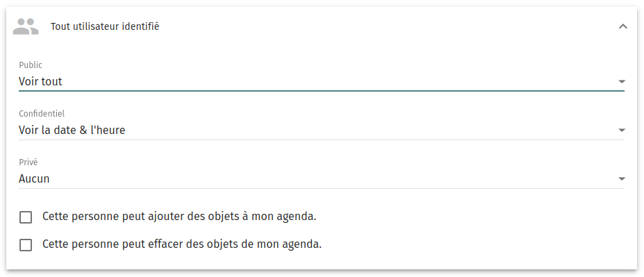Screen dimensions: 644x277
Task: Open the Confidentiel field showing Voir la date & l'heure
Action: click(322, 131)
